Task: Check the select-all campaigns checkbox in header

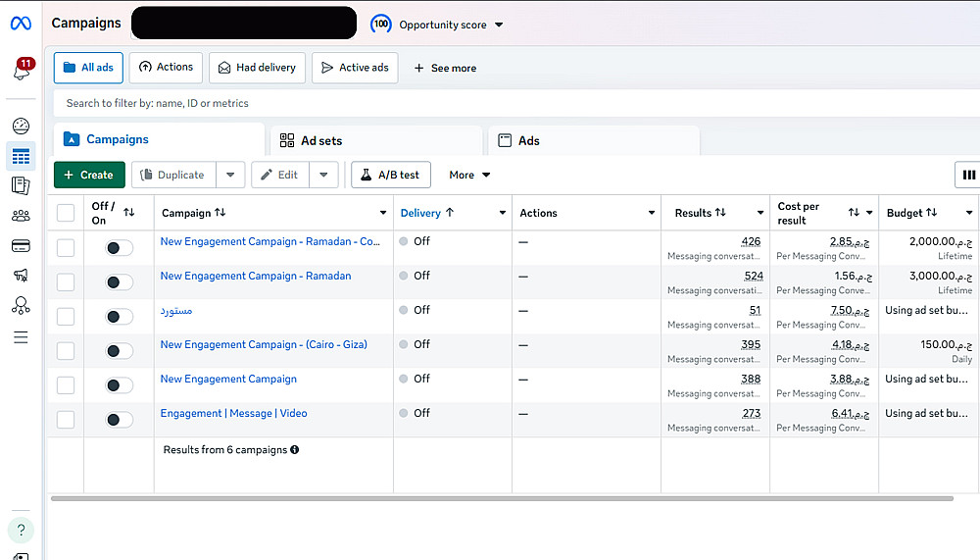Action: click(x=66, y=213)
